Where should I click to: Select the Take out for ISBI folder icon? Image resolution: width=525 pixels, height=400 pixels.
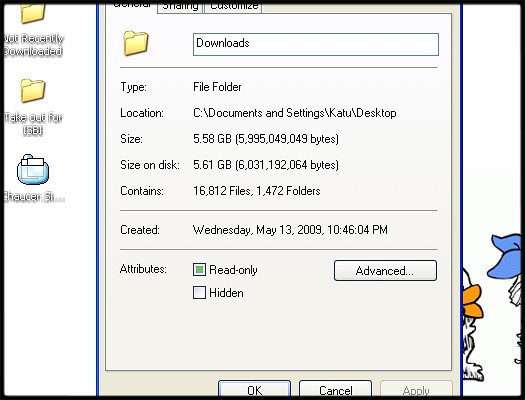32,90
